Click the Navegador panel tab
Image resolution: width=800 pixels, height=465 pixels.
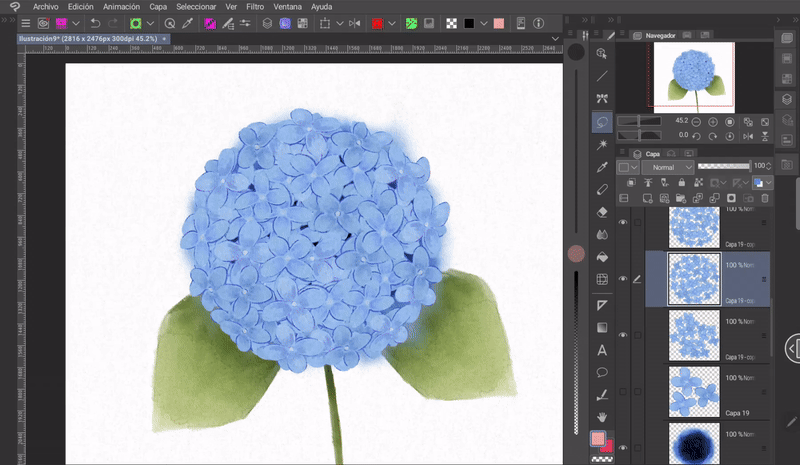pyautogui.click(x=659, y=35)
